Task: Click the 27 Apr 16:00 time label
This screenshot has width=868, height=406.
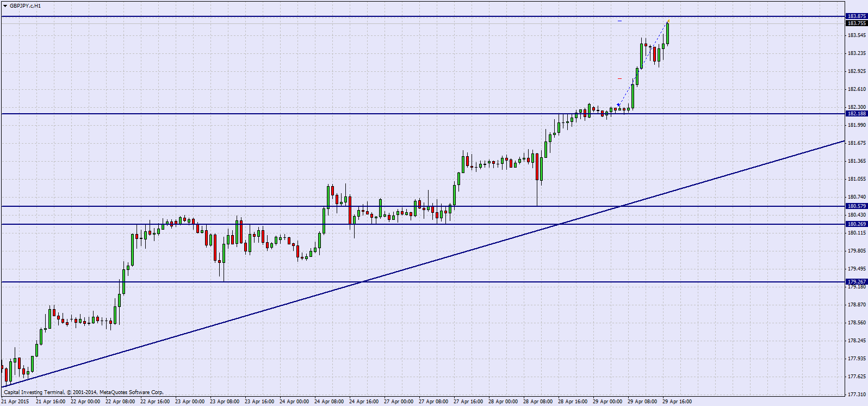Action: click(x=468, y=402)
